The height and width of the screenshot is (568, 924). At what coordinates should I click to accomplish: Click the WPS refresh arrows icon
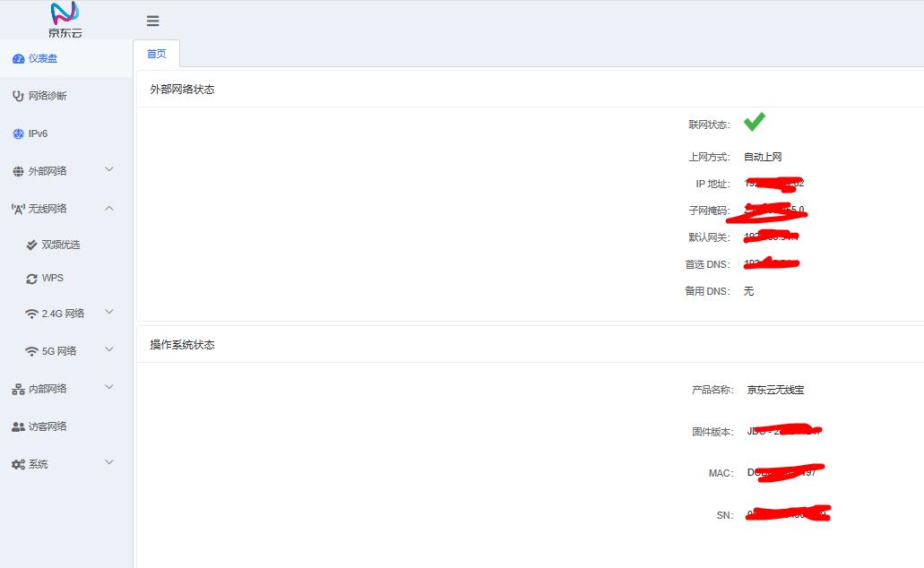[x=32, y=279]
